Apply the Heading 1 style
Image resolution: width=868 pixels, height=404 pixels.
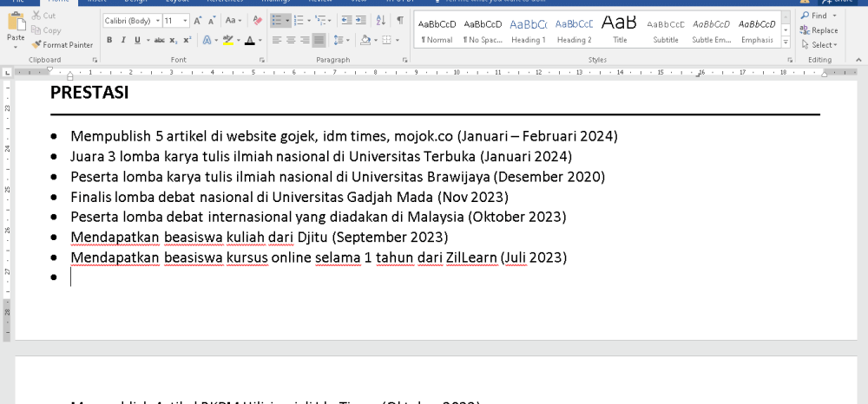pyautogui.click(x=528, y=29)
